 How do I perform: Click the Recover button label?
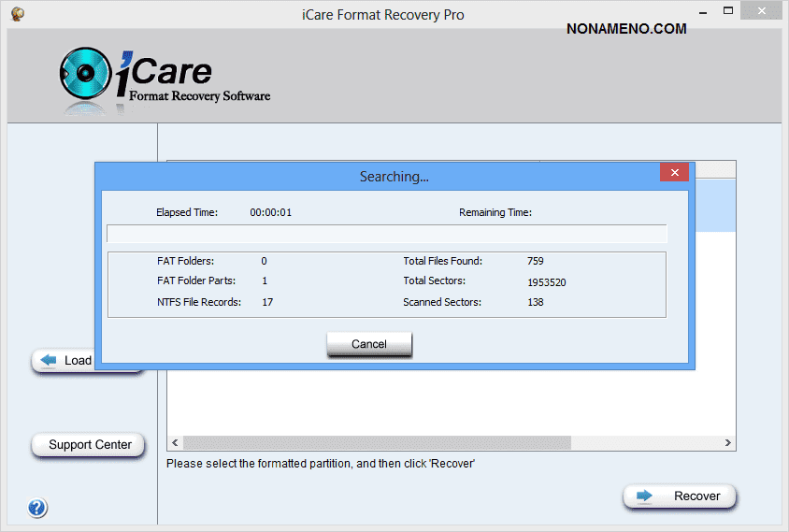pyautogui.click(x=696, y=496)
